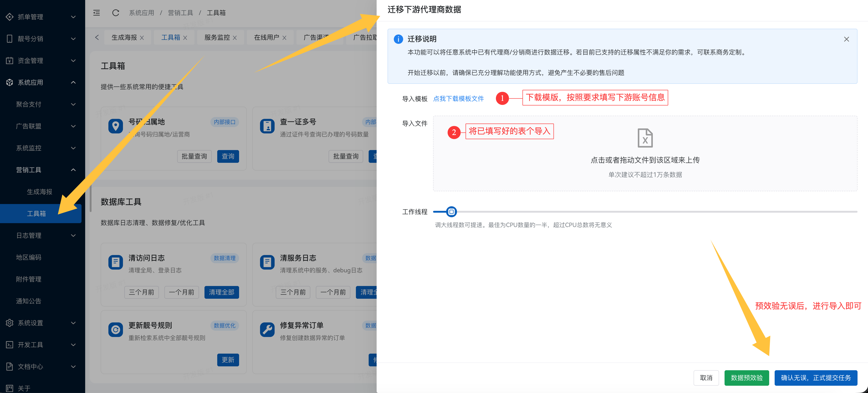Click the 更新靓号规则 refresh circle icon
The width and height of the screenshot is (868, 393).
click(116, 330)
